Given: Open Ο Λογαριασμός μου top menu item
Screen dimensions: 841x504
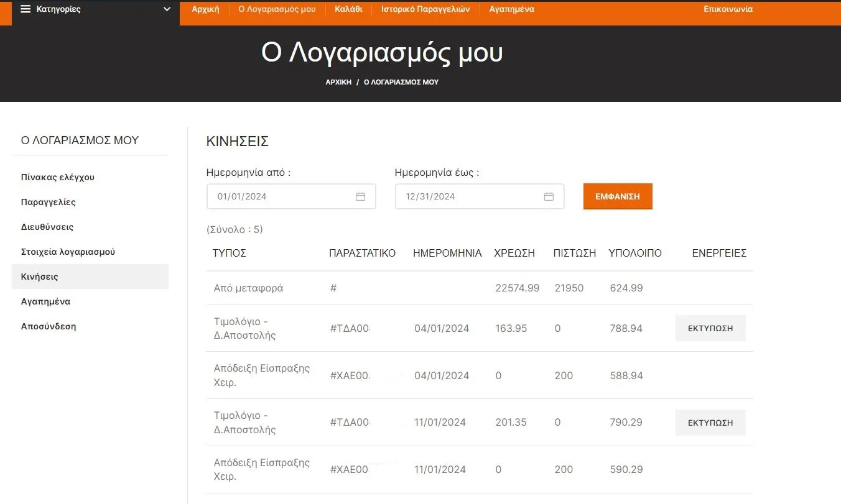Looking at the screenshot, I should (x=277, y=9).
